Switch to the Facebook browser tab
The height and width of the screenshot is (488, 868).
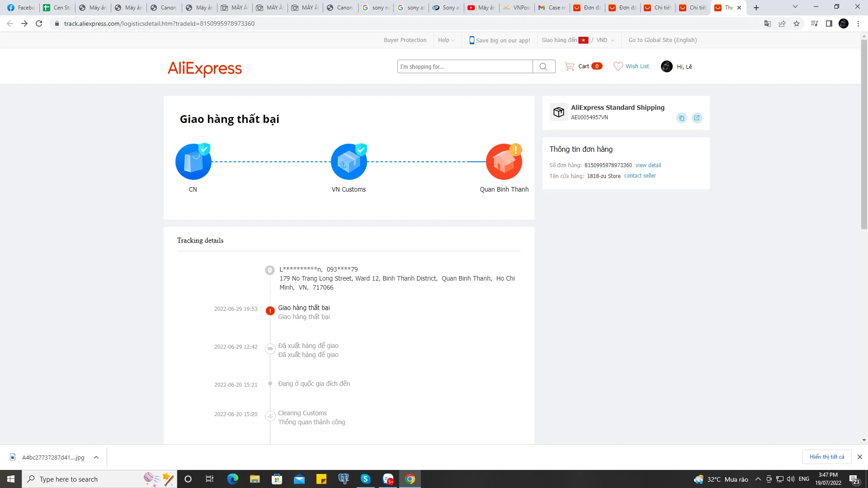coord(21,8)
